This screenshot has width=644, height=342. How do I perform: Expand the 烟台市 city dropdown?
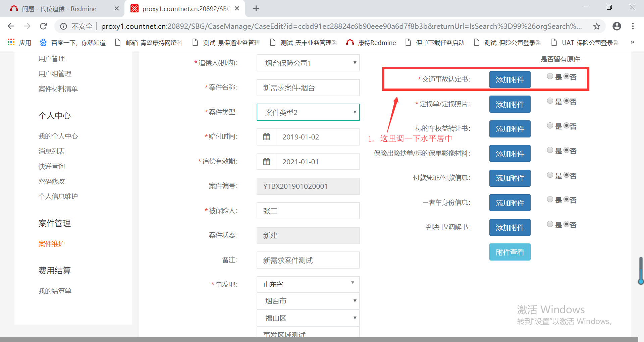tap(308, 301)
